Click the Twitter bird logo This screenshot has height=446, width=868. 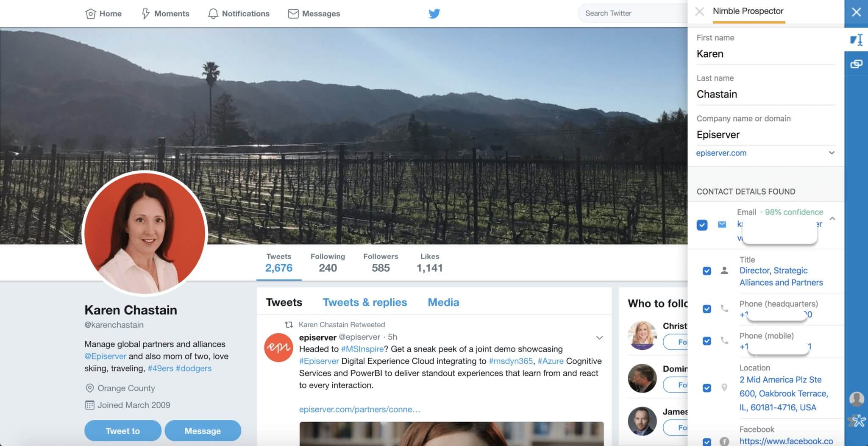coord(434,14)
